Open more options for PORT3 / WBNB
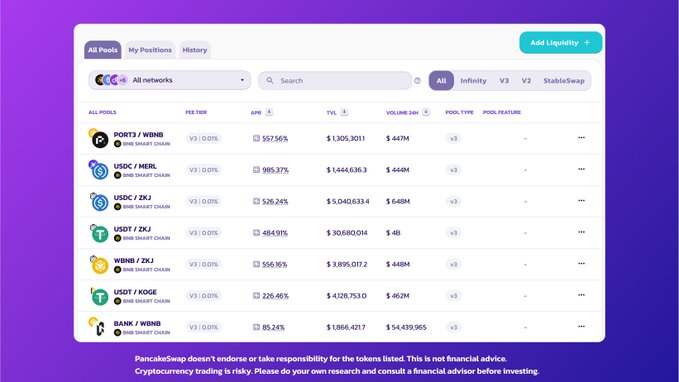This screenshot has height=382, width=679. pos(581,138)
